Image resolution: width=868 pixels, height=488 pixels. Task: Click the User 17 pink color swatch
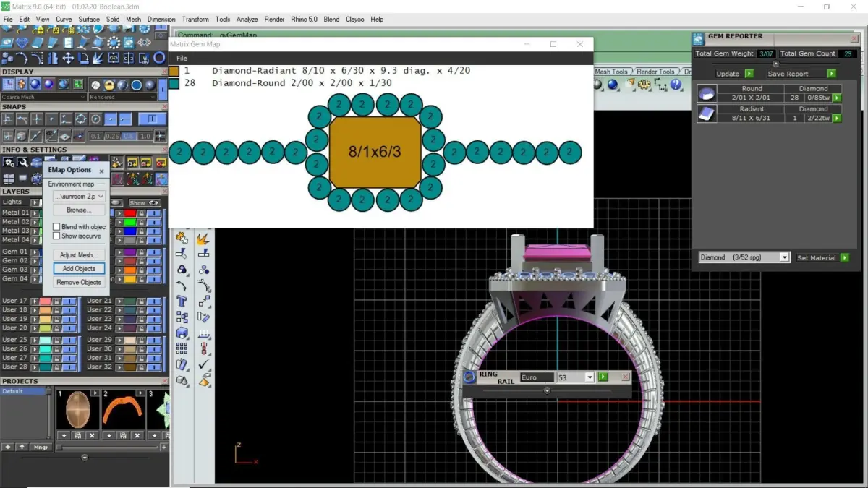(45, 301)
